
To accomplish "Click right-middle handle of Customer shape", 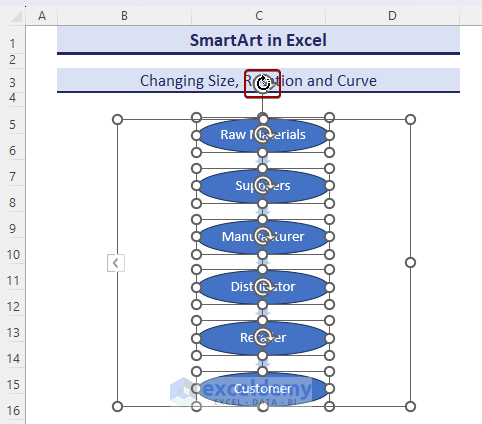I will [329, 389].
